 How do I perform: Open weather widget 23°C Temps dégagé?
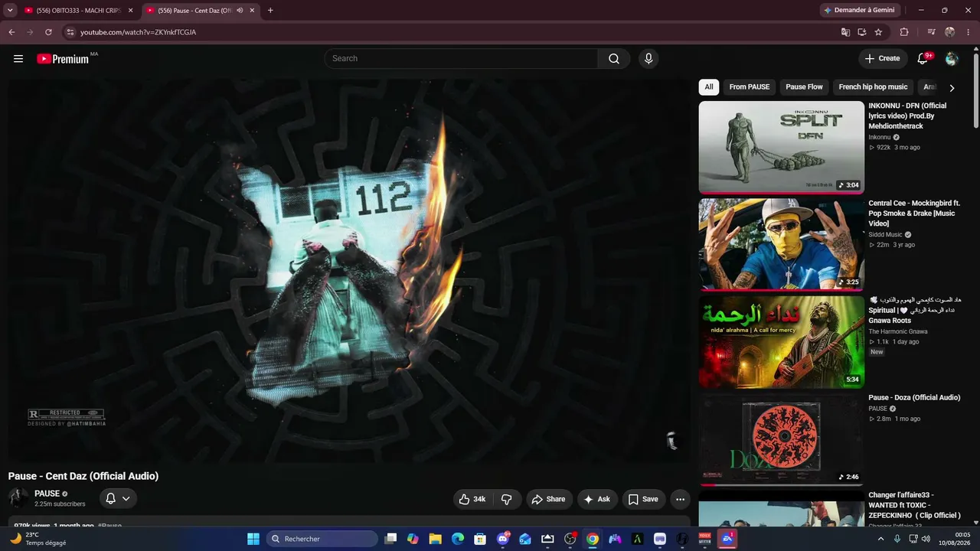tap(38, 539)
